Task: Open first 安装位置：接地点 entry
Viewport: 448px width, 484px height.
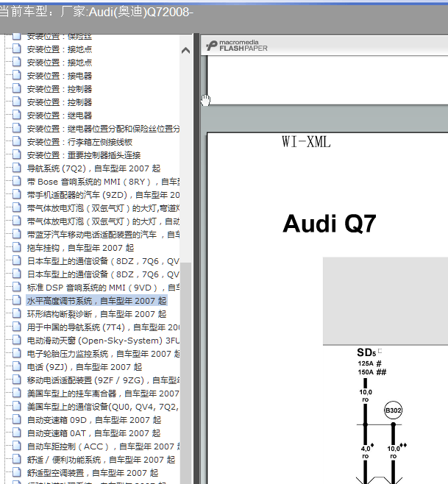Action: [60, 49]
